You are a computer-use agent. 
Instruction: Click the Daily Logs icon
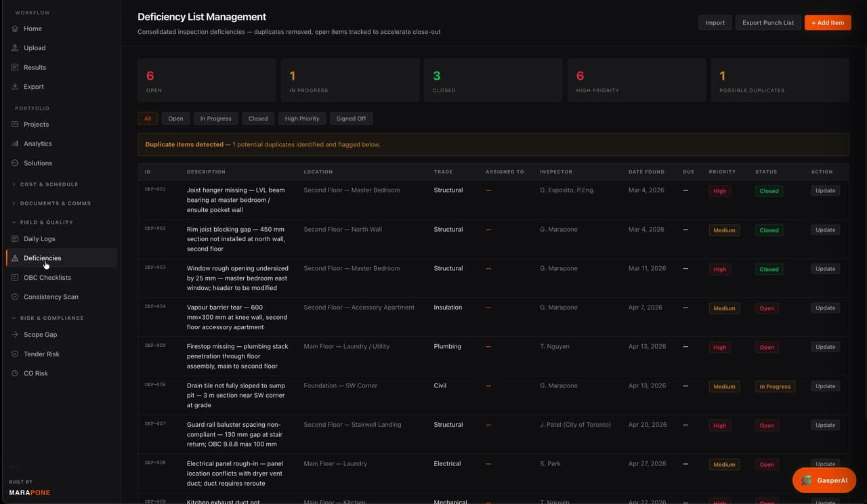coord(15,239)
